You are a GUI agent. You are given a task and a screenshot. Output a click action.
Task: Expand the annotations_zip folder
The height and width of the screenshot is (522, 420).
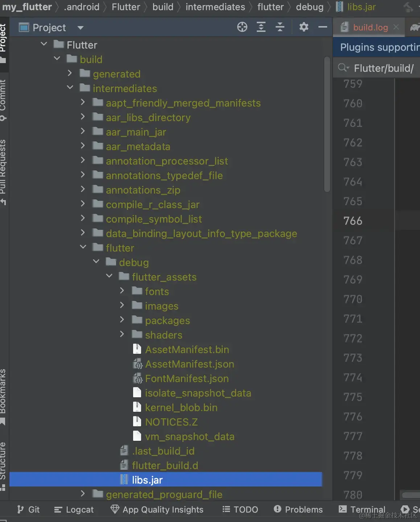coord(83,189)
